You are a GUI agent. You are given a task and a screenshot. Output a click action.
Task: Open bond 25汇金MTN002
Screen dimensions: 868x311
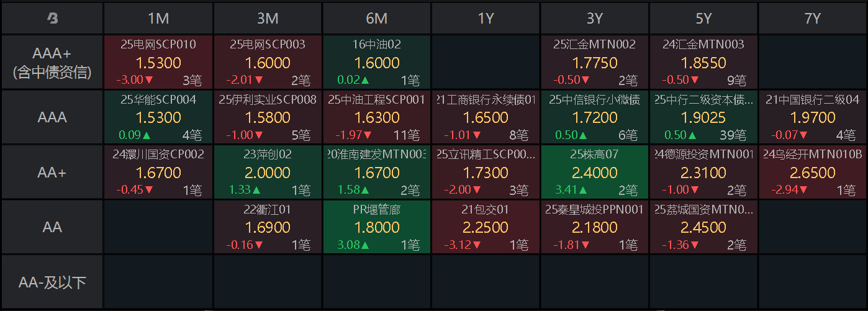(595, 44)
